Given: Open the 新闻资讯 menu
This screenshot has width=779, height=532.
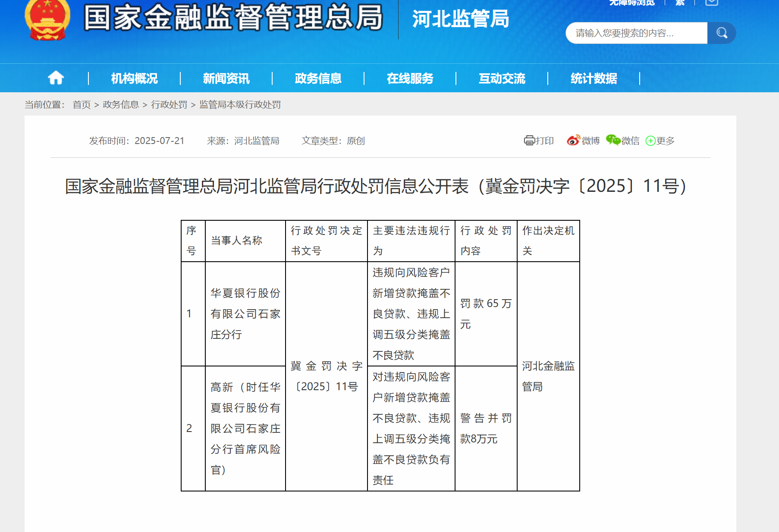Looking at the screenshot, I should pos(226,78).
